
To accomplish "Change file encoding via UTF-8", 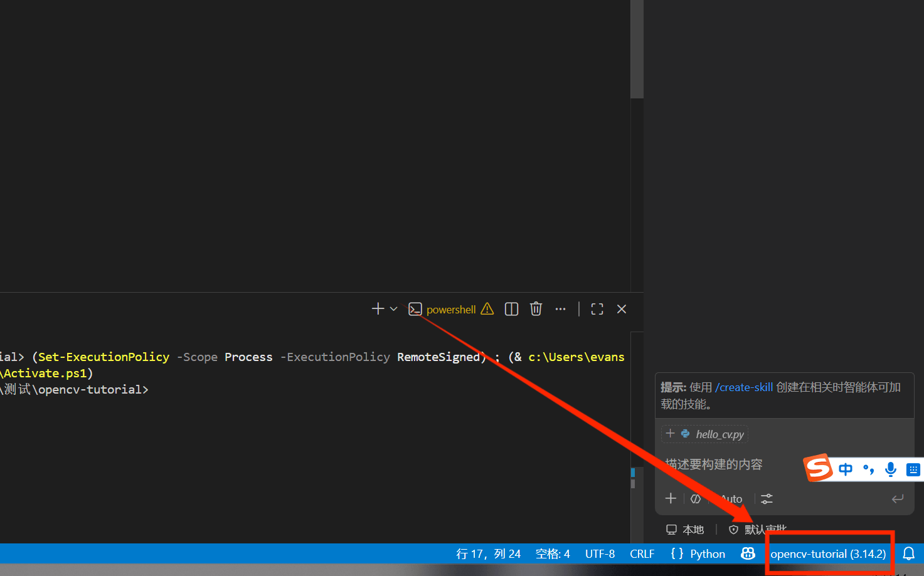I will 600,554.
